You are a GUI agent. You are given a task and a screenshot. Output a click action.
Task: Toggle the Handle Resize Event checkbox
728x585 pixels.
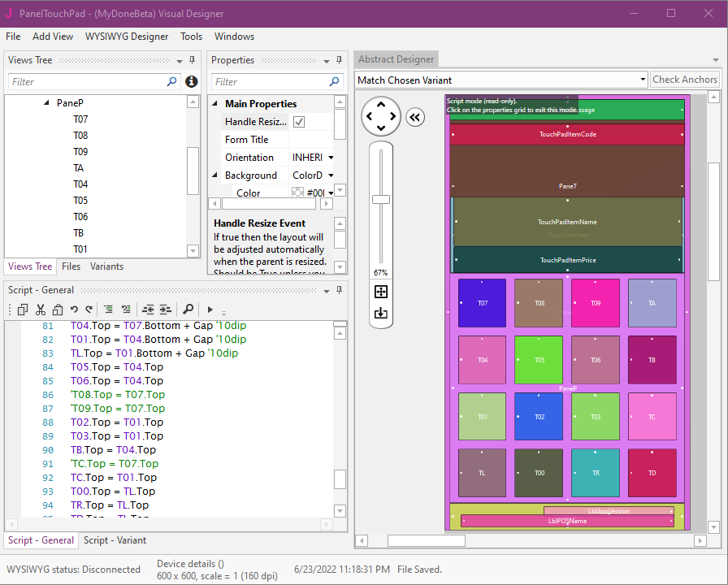coord(299,122)
